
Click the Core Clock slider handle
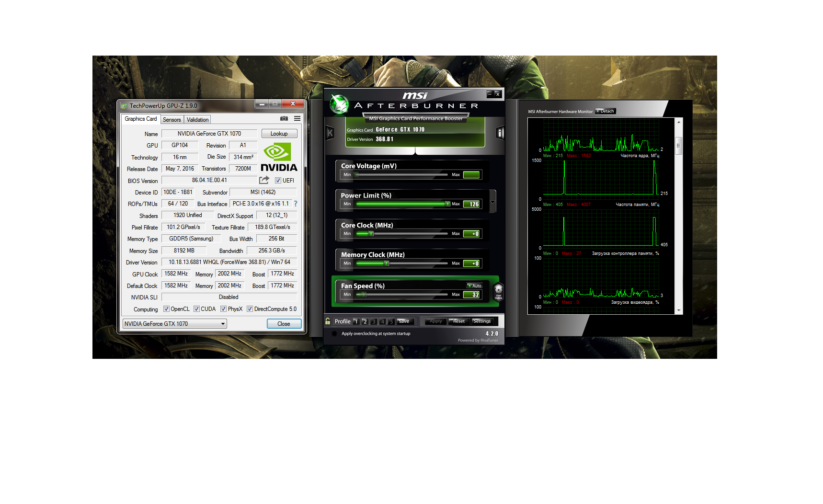point(371,234)
